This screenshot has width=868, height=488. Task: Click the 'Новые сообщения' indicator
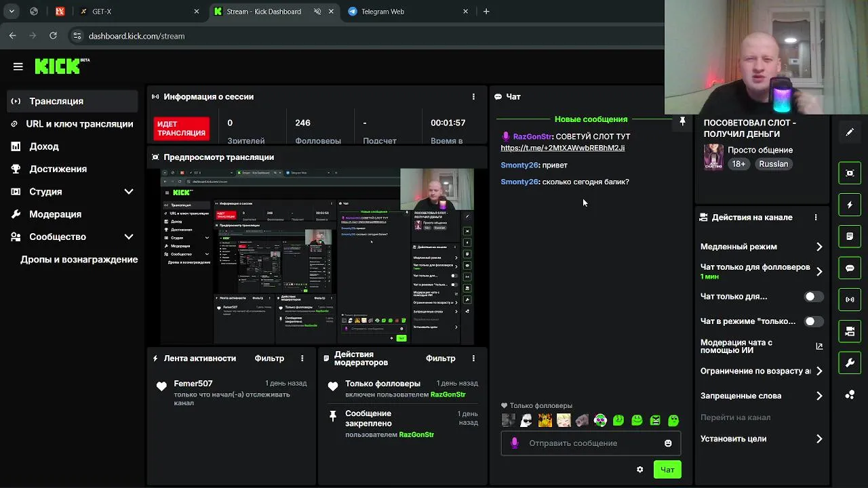[x=591, y=119]
